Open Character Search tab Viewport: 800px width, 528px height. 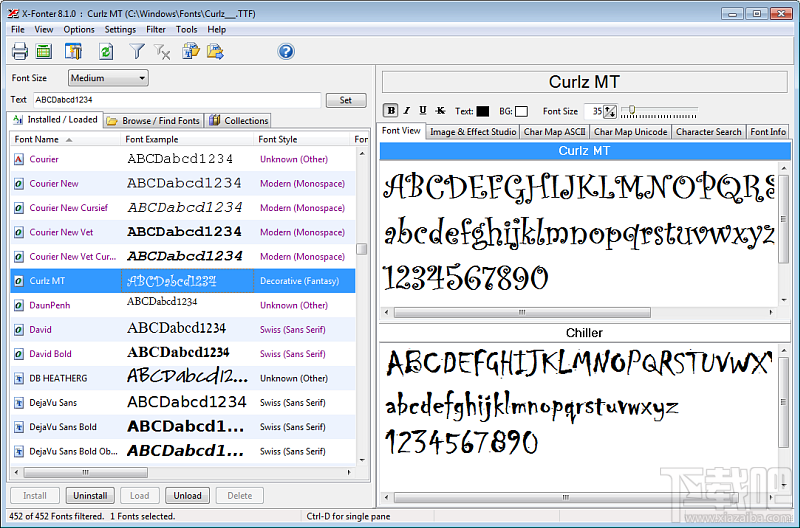coord(709,132)
